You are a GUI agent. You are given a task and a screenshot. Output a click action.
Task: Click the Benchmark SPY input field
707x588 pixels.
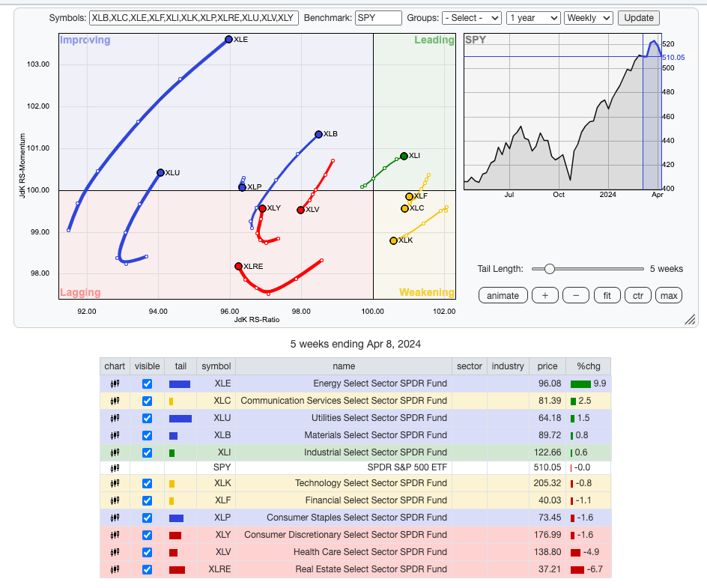(x=378, y=18)
